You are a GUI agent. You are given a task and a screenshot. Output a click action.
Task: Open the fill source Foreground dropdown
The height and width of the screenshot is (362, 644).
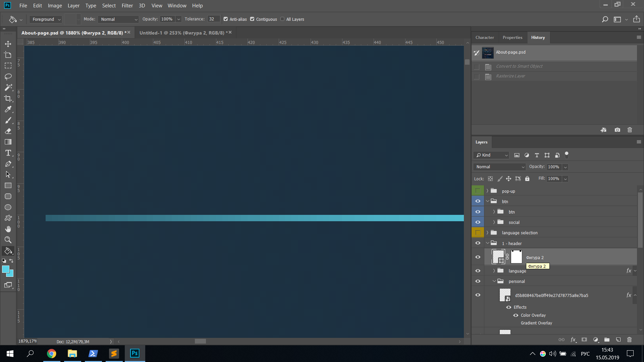tap(46, 19)
